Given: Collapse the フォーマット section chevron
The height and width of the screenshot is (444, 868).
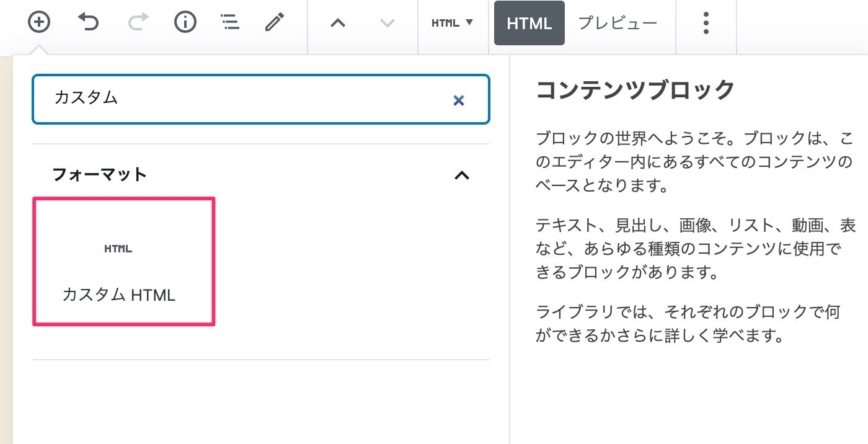Looking at the screenshot, I should (x=462, y=175).
